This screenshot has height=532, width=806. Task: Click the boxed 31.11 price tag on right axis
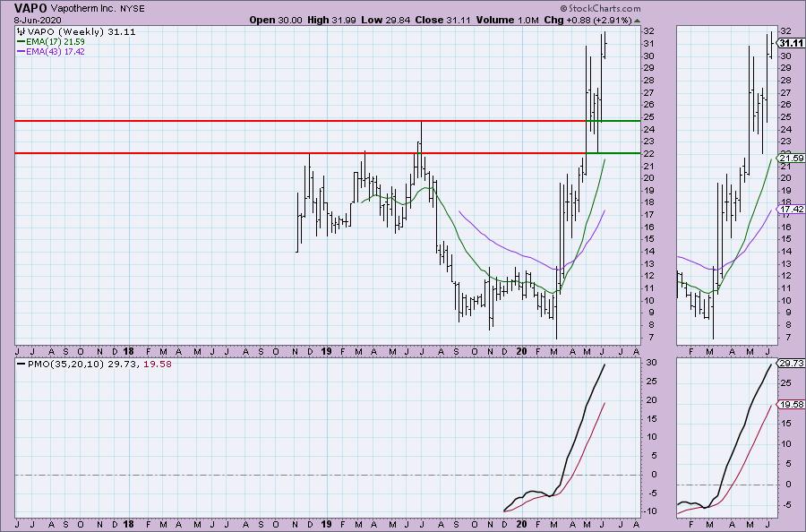(x=791, y=43)
